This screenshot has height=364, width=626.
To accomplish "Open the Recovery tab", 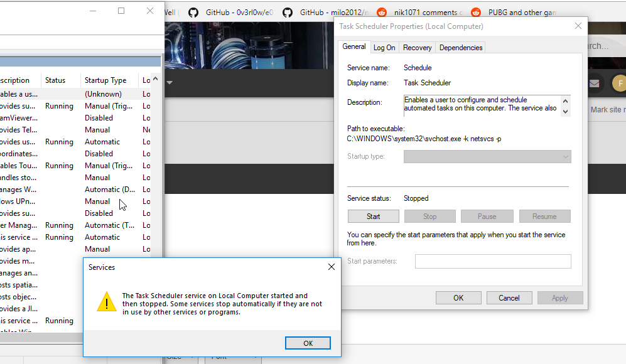I will (x=417, y=47).
